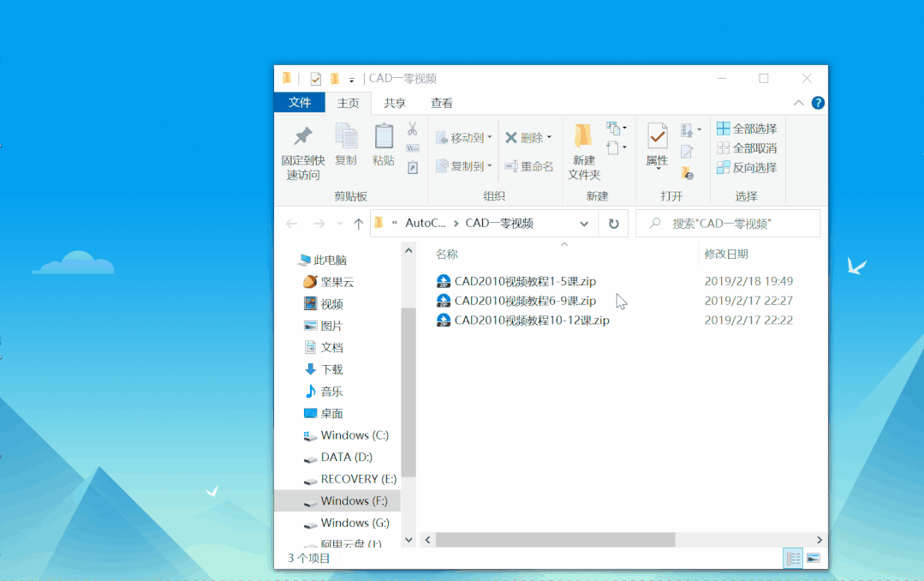The width and height of the screenshot is (924, 581).
Task: Switch to details view icon in status bar
Action: pyautogui.click(x=793, y=558)
